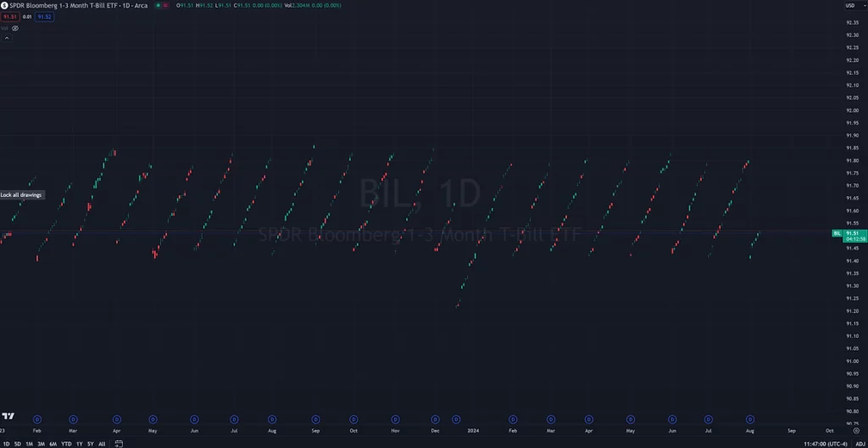Click the red sell price 91.51 button
Screen dimensions: 868x448
coord(10,17)
